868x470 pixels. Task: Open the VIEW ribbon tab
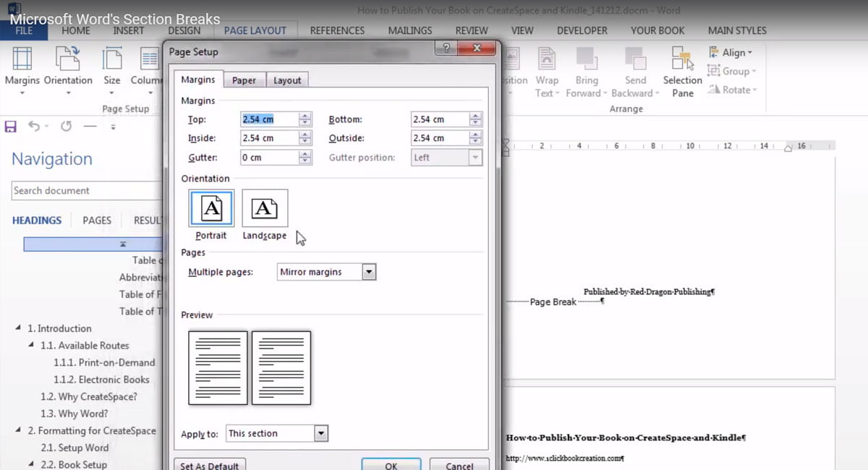coord(522,30)
